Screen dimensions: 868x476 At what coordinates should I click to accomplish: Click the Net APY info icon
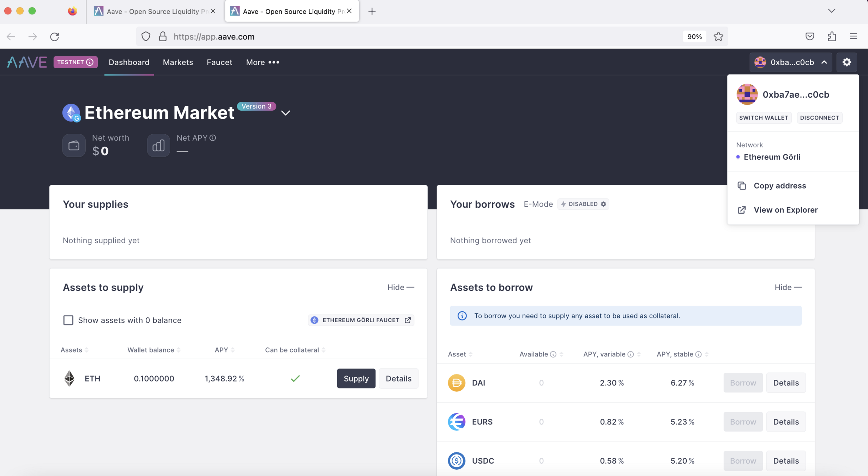coord(213,138)
